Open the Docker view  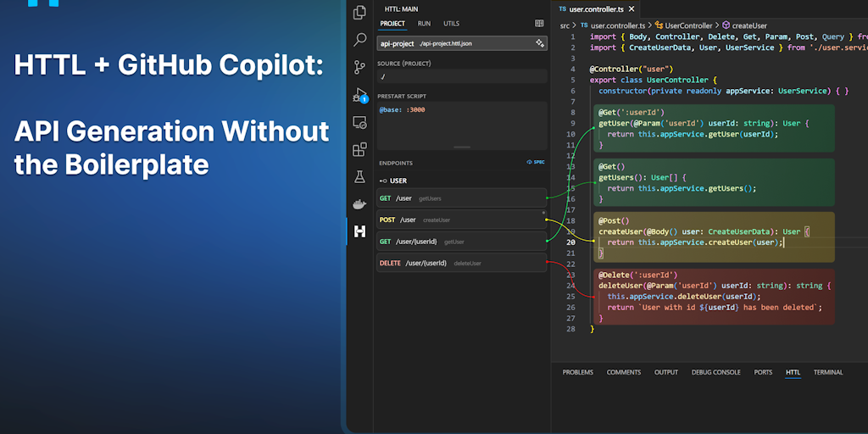point(359,204)
